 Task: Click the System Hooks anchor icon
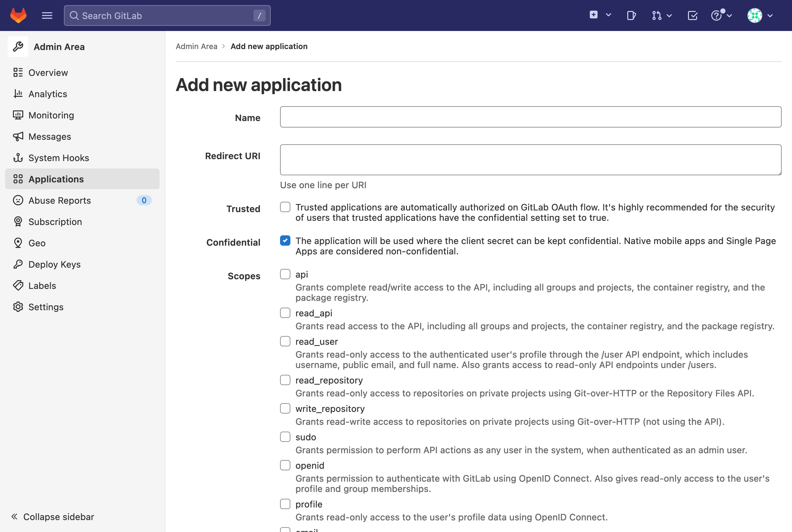[x=18, y=158]
